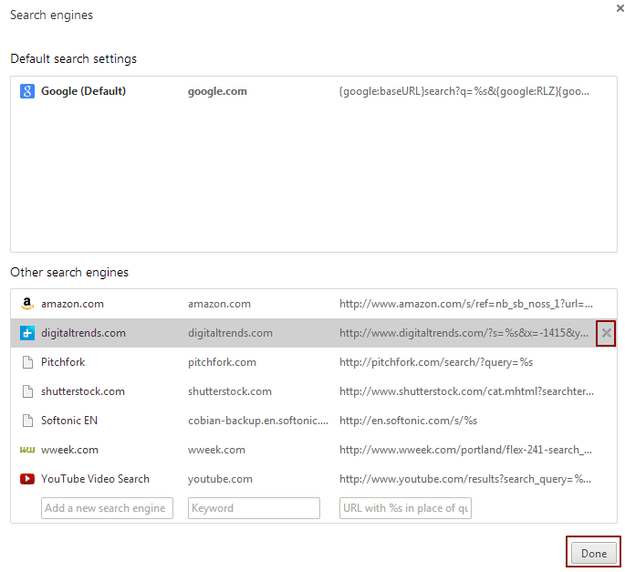The width and height of the screenshot is (625, 572).
Task: Click the en.softonic.com search URL
Action: coord(408,421)
